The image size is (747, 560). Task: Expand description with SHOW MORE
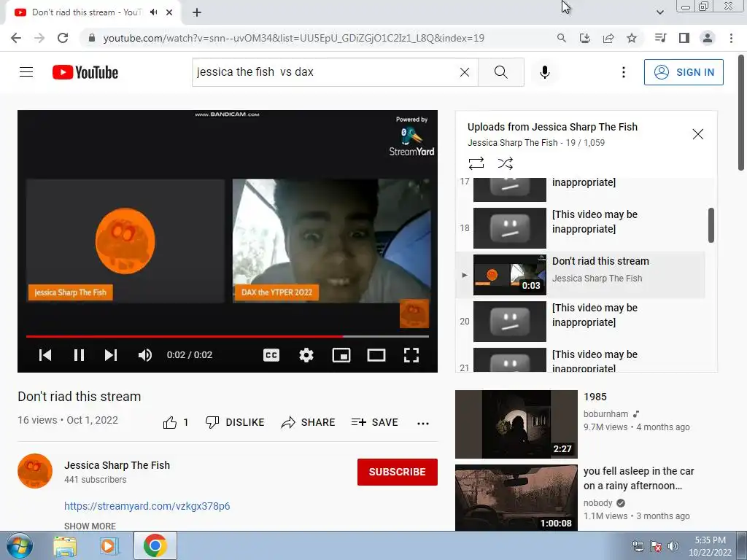pos(90,526)
